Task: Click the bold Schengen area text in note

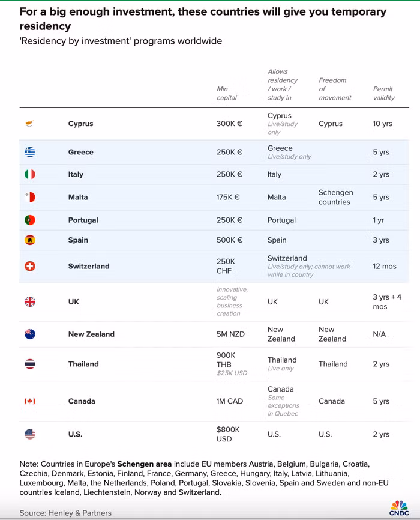Action: point(145,464)
